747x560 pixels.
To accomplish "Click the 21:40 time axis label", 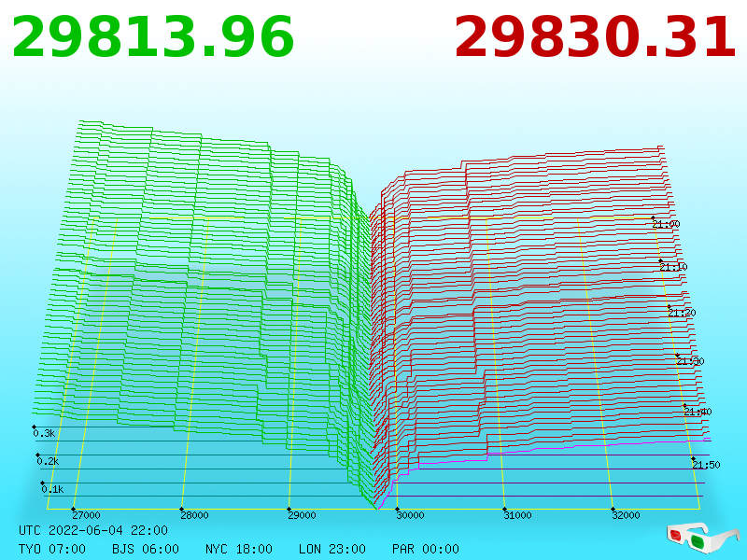I will (698, 412).
